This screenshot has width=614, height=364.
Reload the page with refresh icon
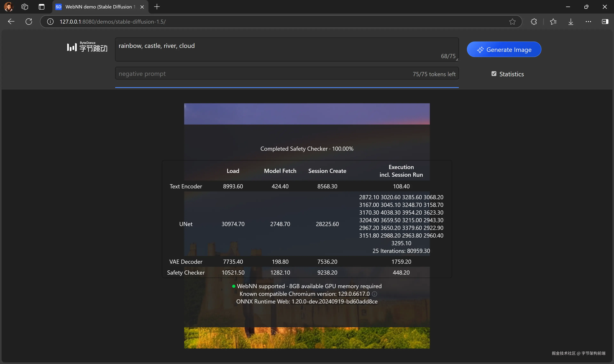(x=29, y=22)
